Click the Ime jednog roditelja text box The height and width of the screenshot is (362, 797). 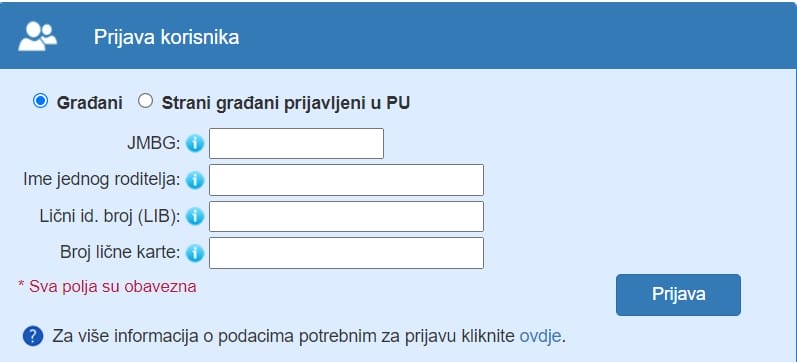[346, 180]
